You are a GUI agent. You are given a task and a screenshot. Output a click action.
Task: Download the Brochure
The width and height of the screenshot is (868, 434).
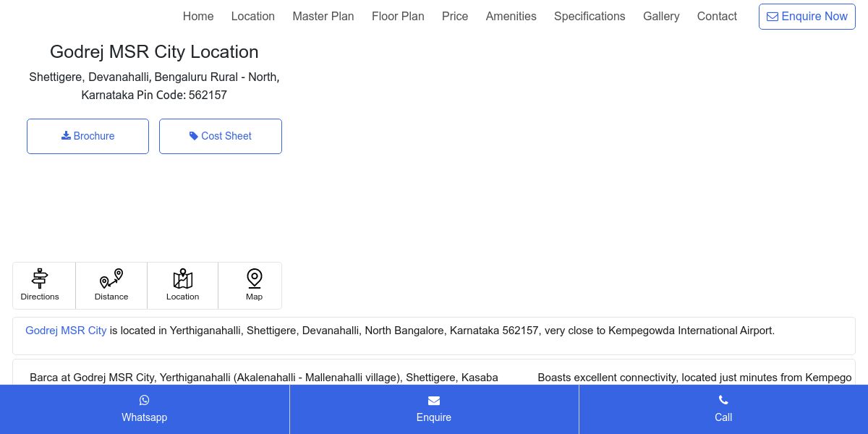tap(88, 136)
